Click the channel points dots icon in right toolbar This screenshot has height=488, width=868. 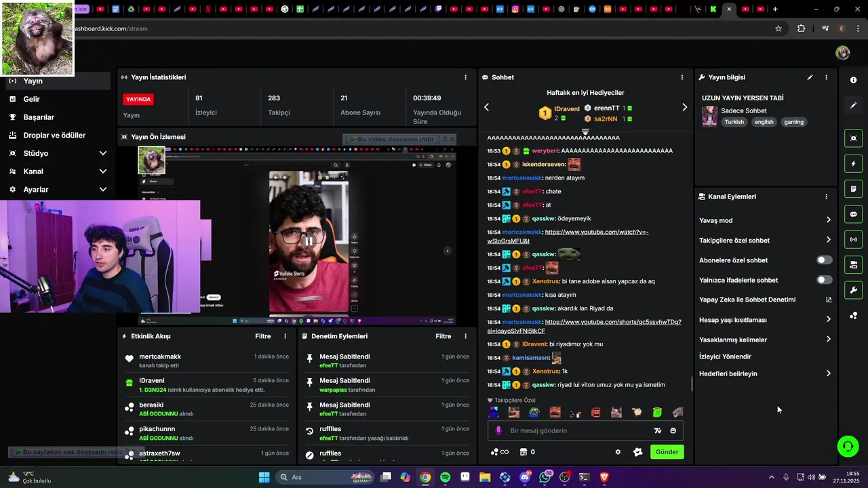pyautogui.click(x=853, y=315)
